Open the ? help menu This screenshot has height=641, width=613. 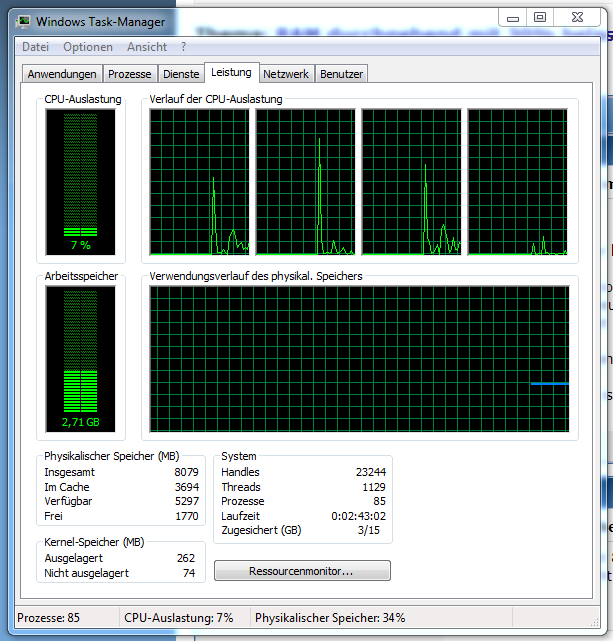[x=183, y=47]
